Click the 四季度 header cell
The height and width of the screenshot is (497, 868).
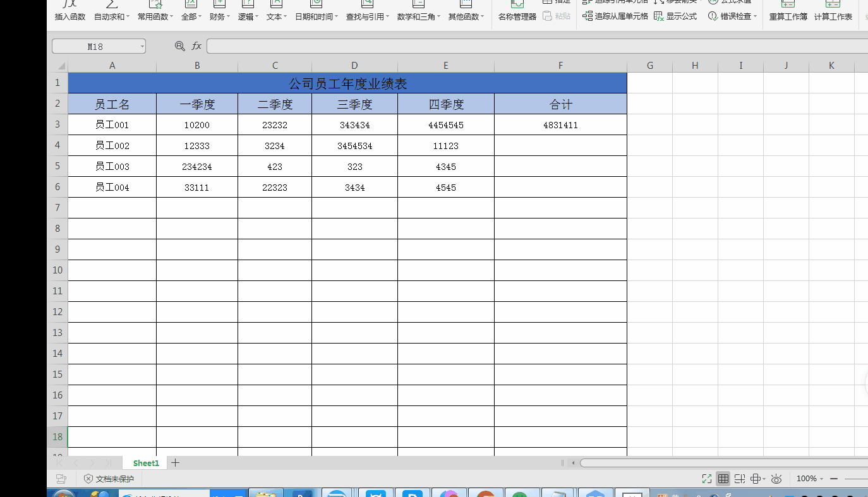point(446,104)
